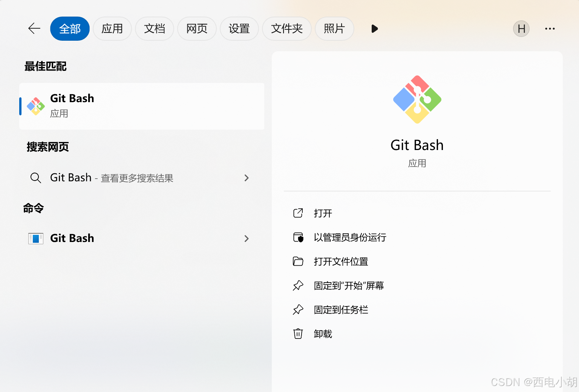Viewport: 579px width, 392px height.
Task: Click the folder icon for file location
Action: click(298, 262)
